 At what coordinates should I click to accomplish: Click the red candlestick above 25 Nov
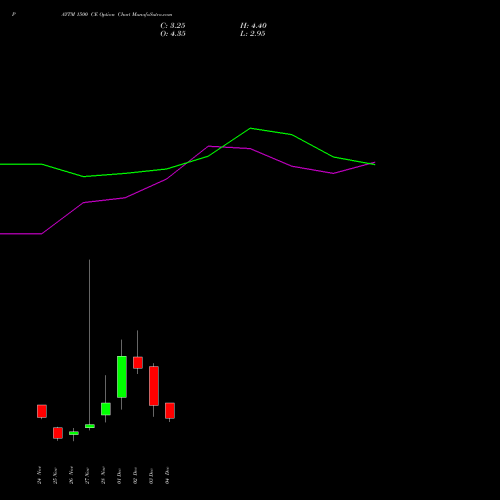58,433
